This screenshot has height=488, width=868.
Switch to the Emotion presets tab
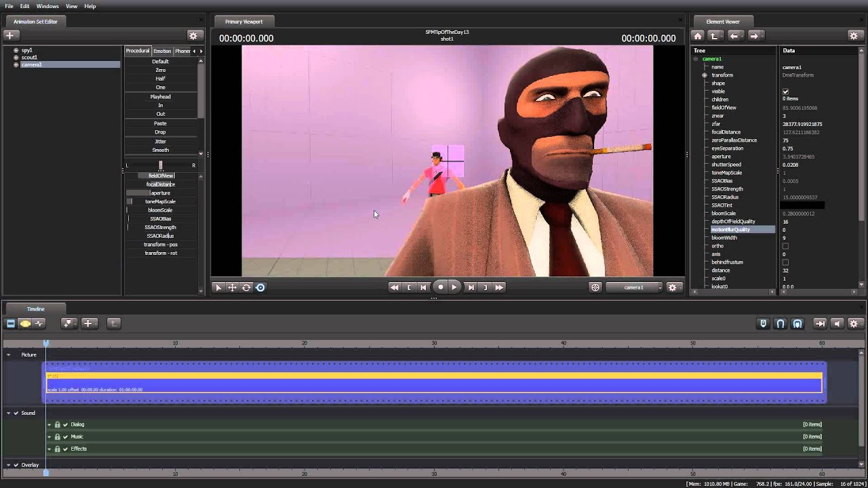162,51
